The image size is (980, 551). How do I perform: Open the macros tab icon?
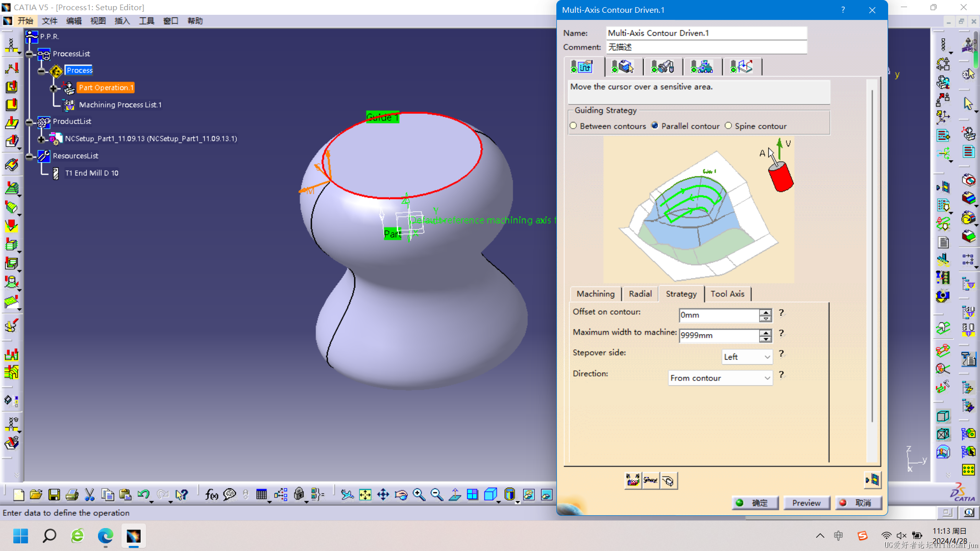(742, 67)
